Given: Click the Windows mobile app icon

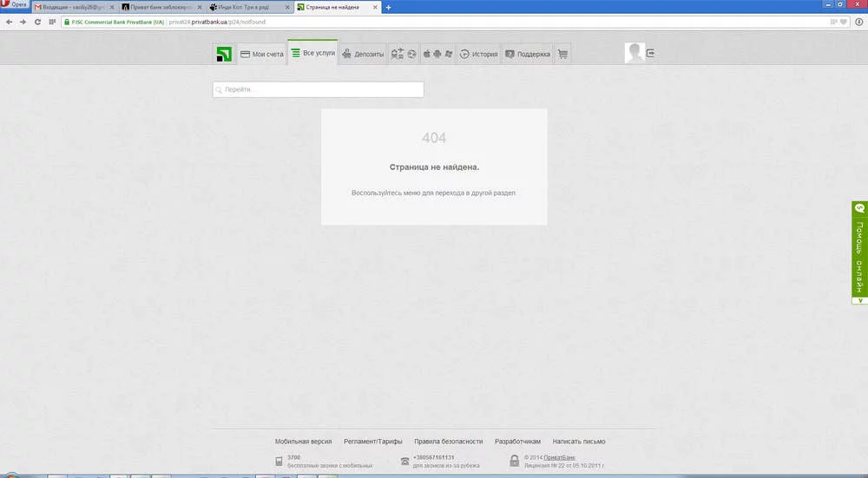Looking at the screenshot, I should 448,54.
